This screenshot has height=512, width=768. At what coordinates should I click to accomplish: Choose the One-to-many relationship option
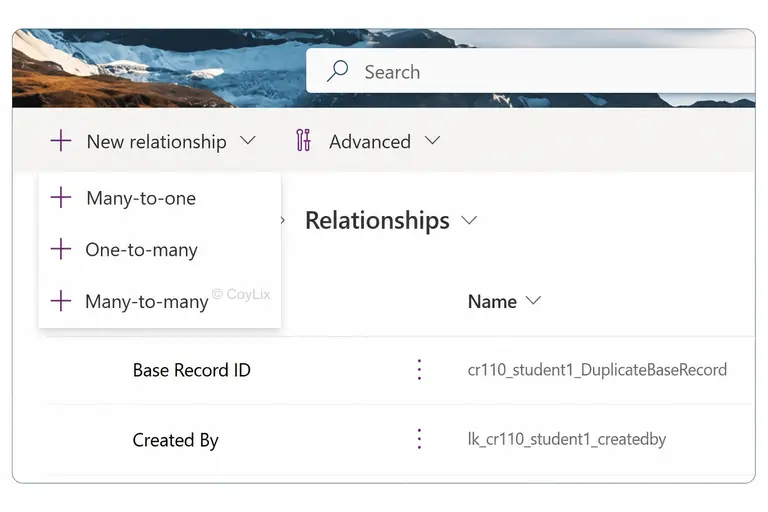[x=160, y=249]
